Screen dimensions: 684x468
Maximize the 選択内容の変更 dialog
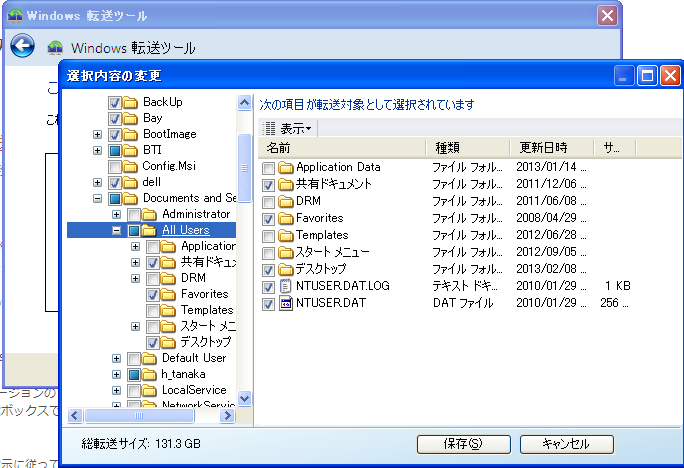click(x=647, y=76)
